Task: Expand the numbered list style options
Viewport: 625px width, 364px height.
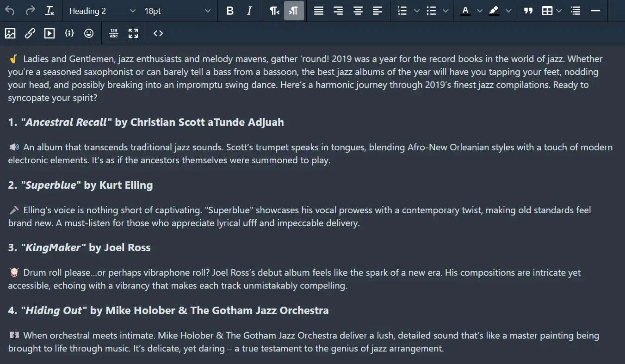Action: (417, 11)
